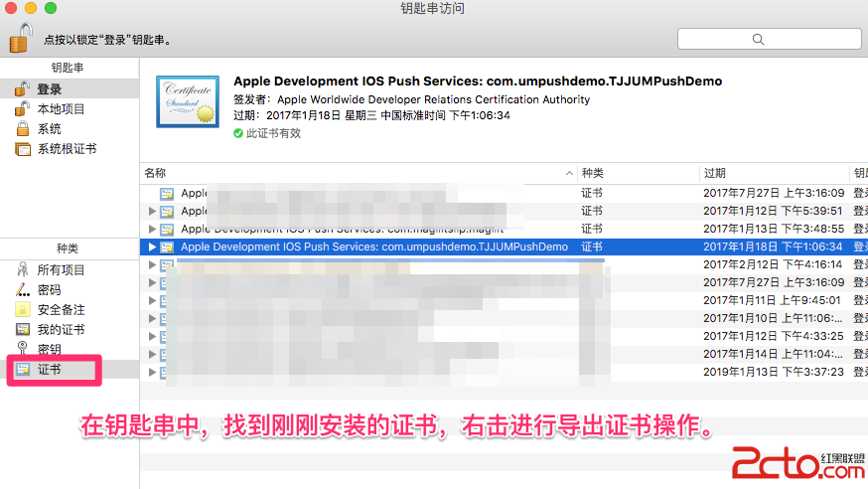Screen dimensions: 868x489
Task: Click expiry date 2017年1月10日 上午11:06 cell
Action: coord(773,318)
